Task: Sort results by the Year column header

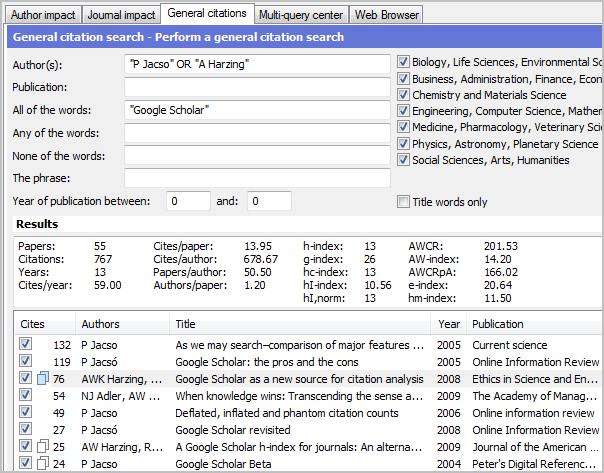Action: coord(449,324)
